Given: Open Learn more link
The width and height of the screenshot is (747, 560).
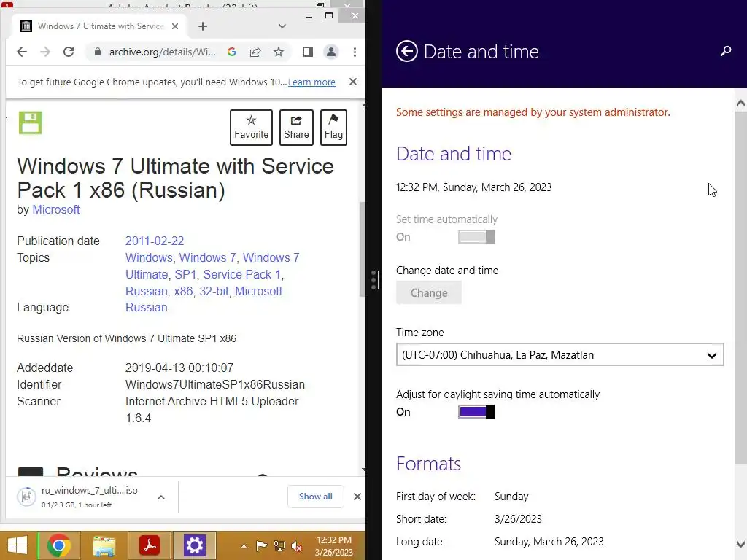Looking at the screenshot, I should point(311,82).
